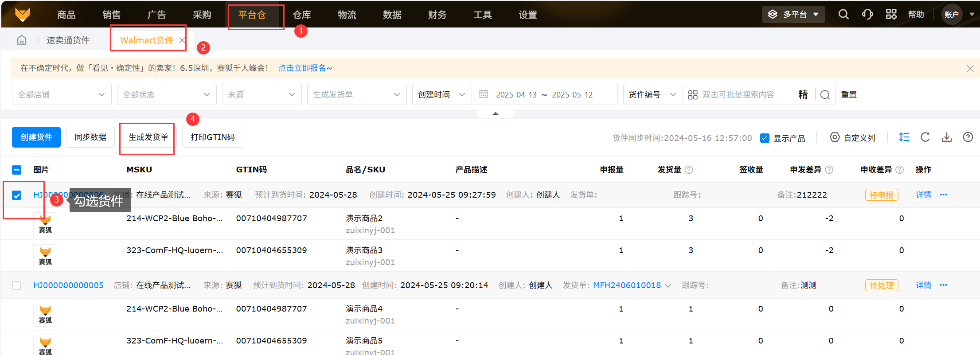Open shipment order link MFH2406010018

[627, 285]
